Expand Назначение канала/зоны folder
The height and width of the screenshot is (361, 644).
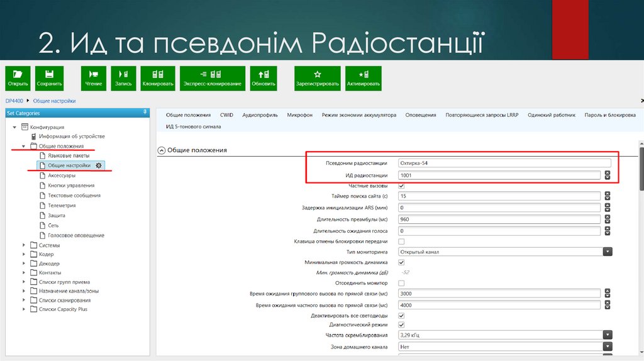23,291
